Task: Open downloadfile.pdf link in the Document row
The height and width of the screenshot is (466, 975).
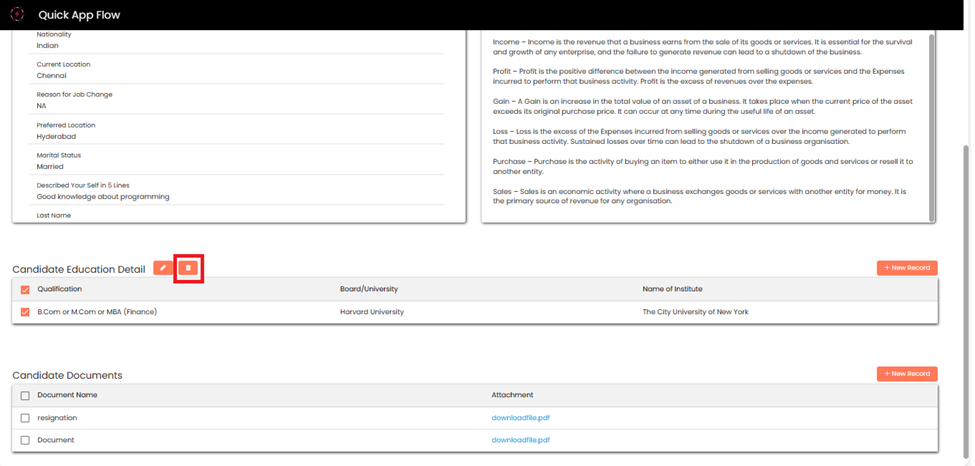Action: (x=520, y=440)
